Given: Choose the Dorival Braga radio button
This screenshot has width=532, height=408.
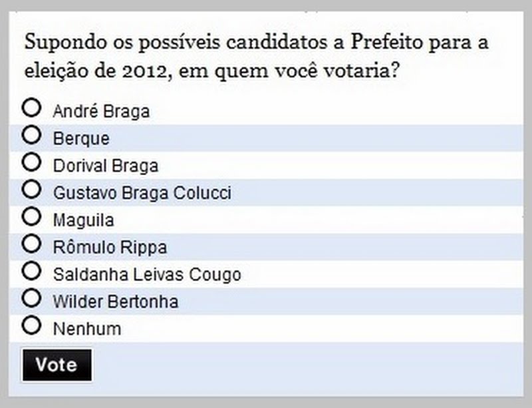Looking at the screenshot, I should point(31,162).
